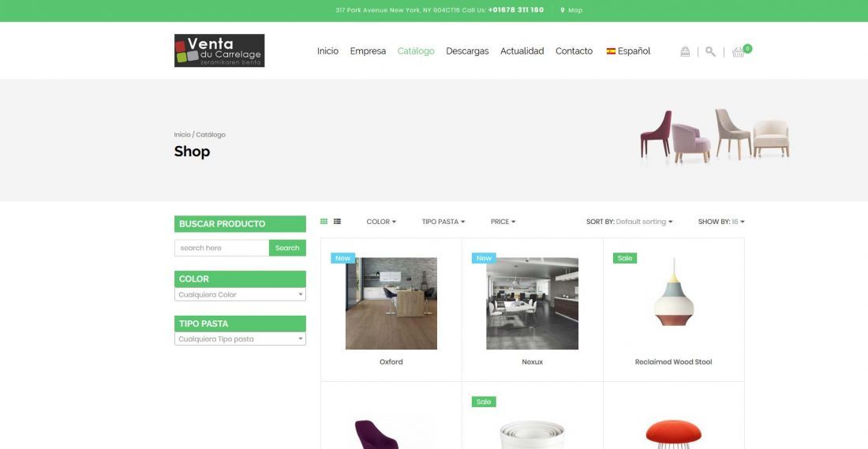868x449 pixels.
Task: Click the green Search button
Action: [287, 248]
